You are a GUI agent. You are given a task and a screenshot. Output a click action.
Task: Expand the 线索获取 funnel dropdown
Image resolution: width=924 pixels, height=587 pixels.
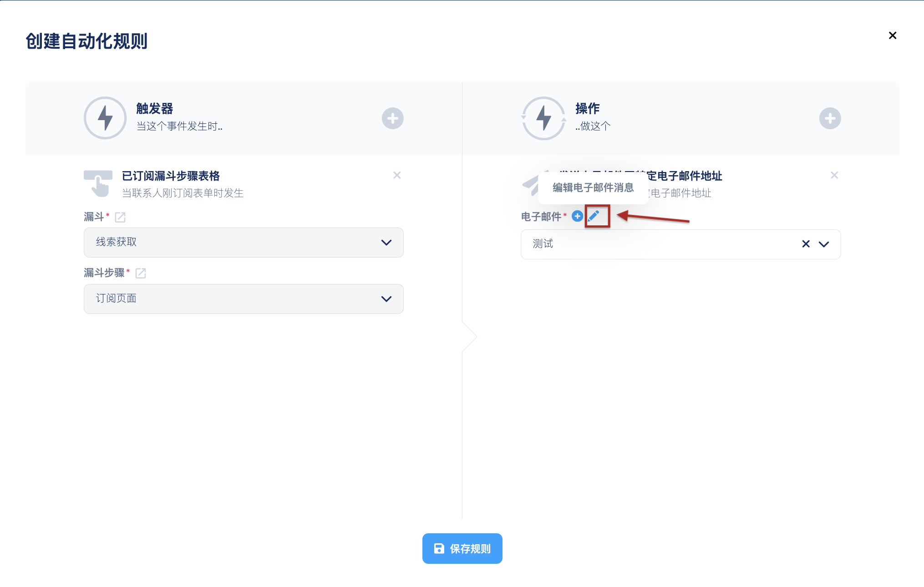click(386, 243)
